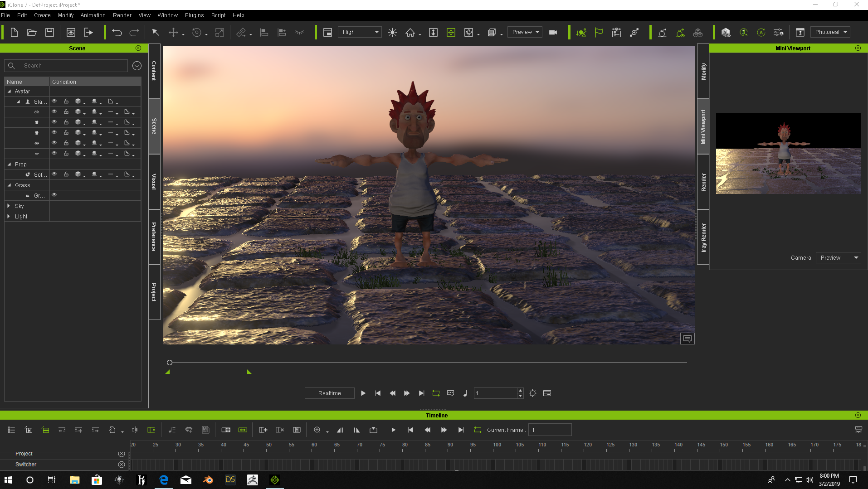Click the Scene Search field
The width and height of the screenshot is (868, 489).
click(x=66, y=66)
